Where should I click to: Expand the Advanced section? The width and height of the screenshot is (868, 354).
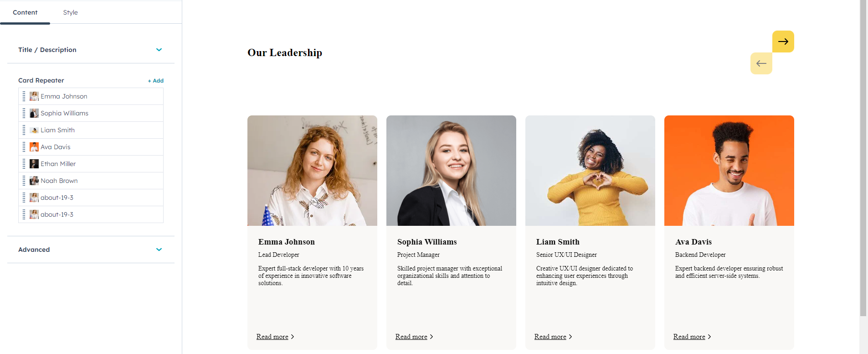[159, 250]
